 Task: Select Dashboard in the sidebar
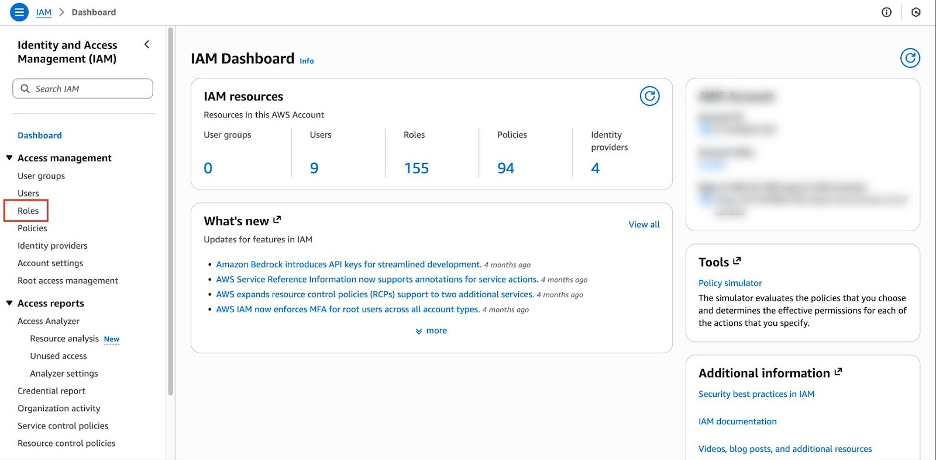pos(39,135)
